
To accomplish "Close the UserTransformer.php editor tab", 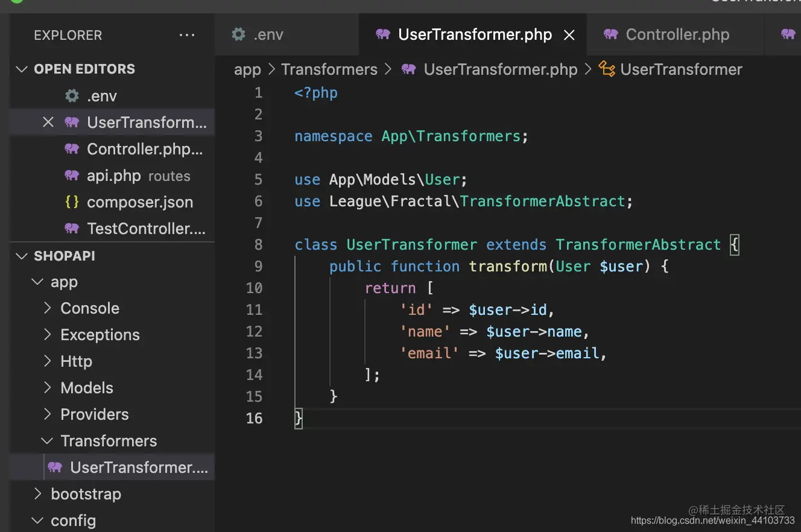I will tap(569, 35).
